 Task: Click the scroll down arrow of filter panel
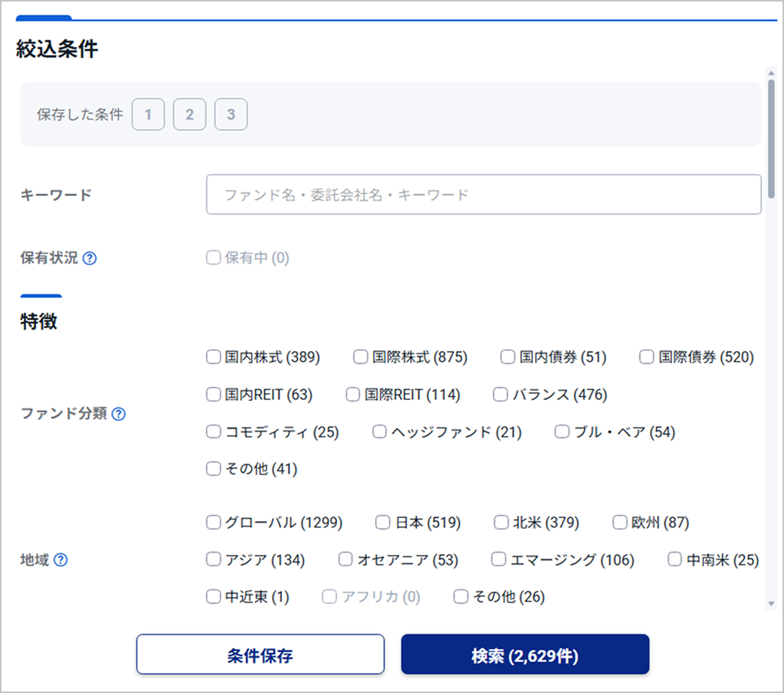(x=771, y=603)
